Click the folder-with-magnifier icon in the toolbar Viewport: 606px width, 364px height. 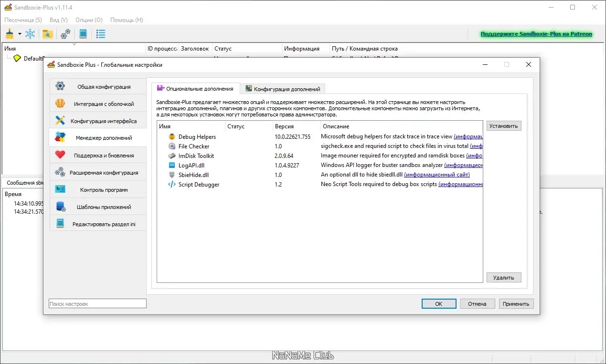[47, 34]
